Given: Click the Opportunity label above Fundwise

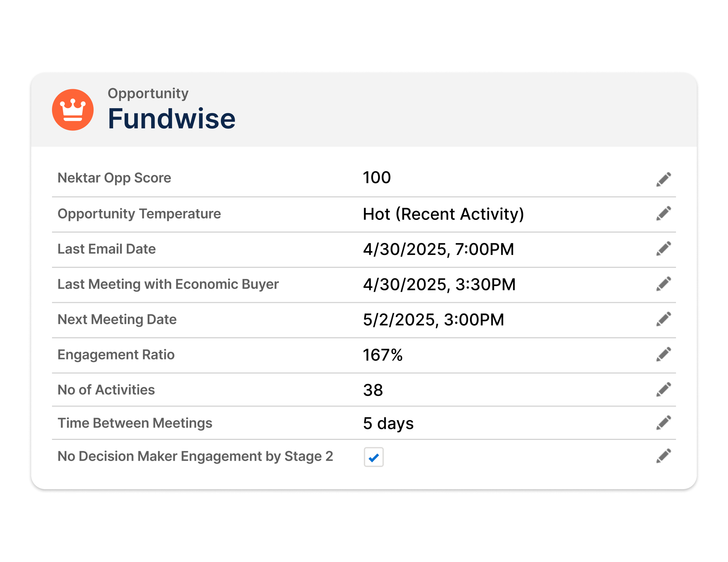Looking at the screenshot, I should (148, 93).
